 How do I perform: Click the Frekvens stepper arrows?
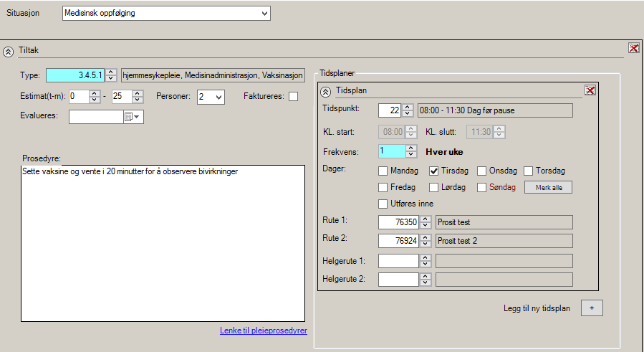411,151
